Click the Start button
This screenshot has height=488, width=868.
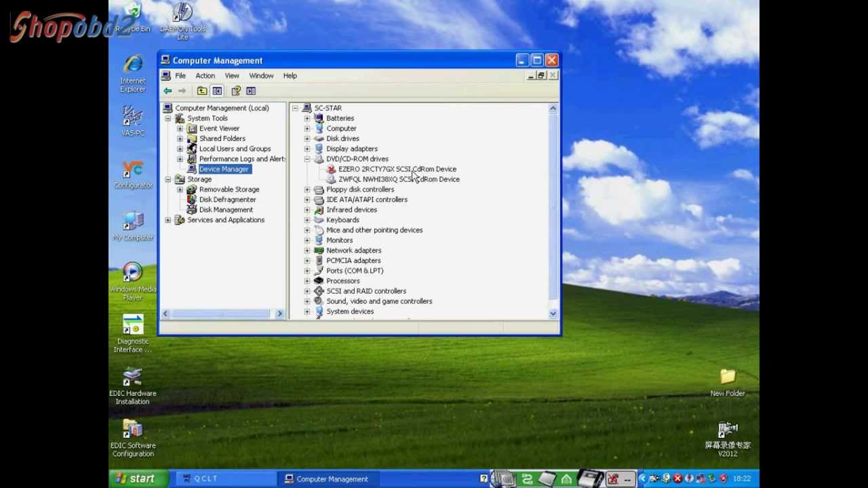(x=138, y=479)
